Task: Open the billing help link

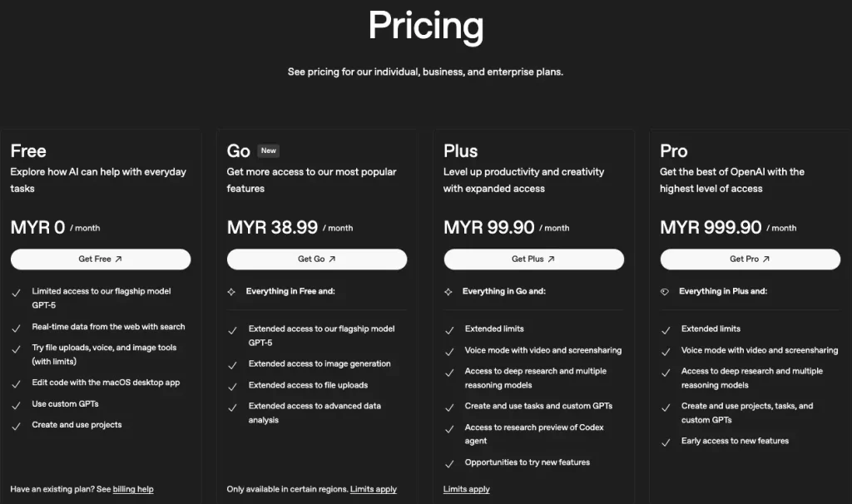Action: point(133,489)
